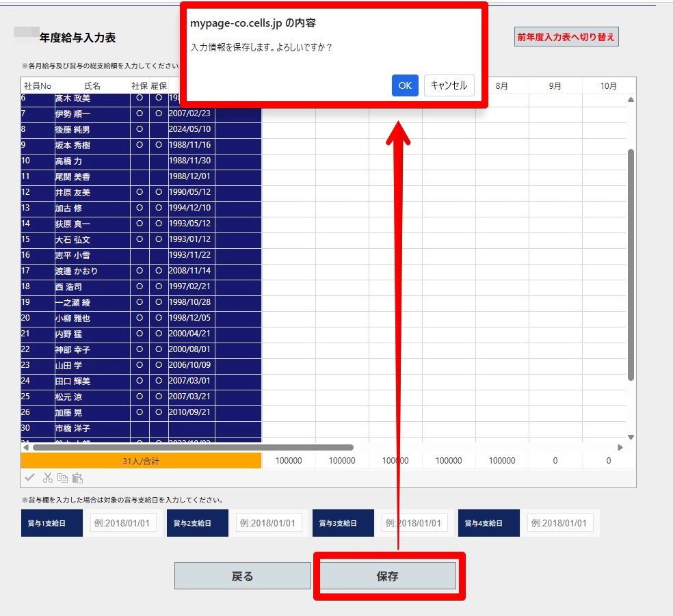Click the 年度給与入力表 page heading

tap(78, 38)
